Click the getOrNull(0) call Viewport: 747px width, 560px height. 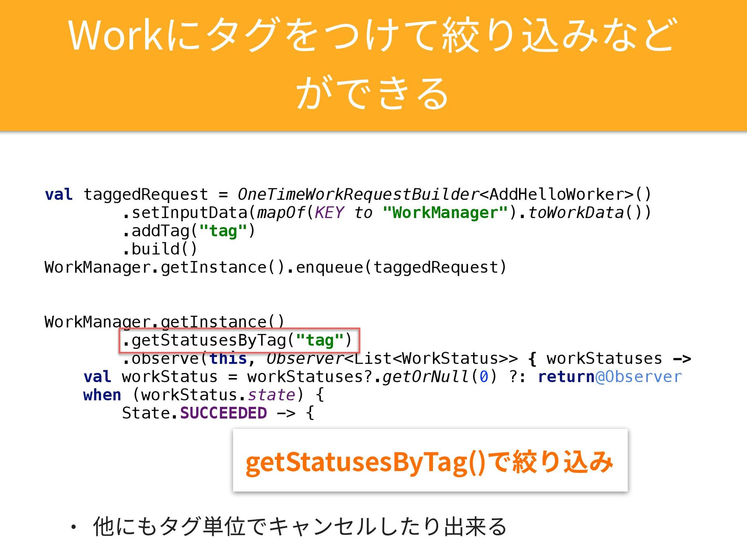coord(440,376)
